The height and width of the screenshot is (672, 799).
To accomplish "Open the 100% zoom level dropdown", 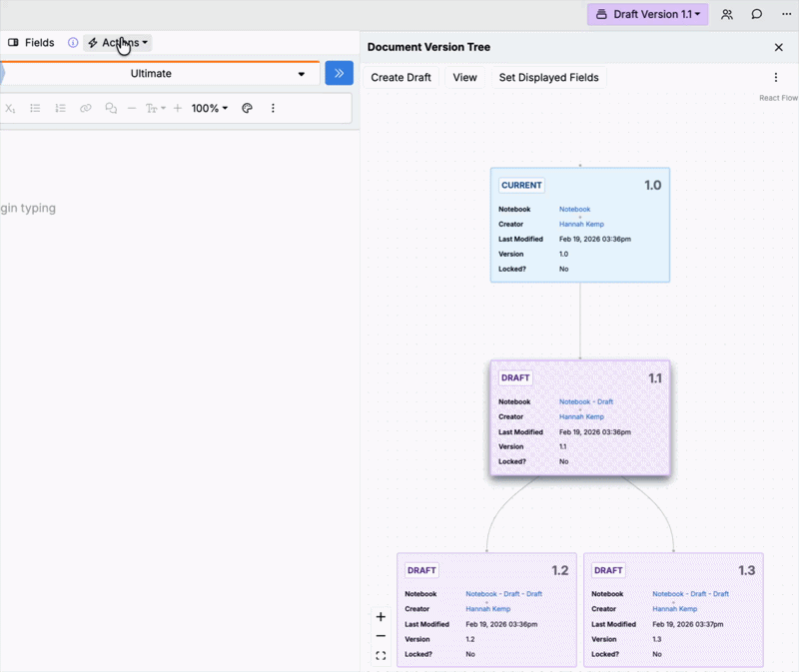I will (x=210, y=108).
